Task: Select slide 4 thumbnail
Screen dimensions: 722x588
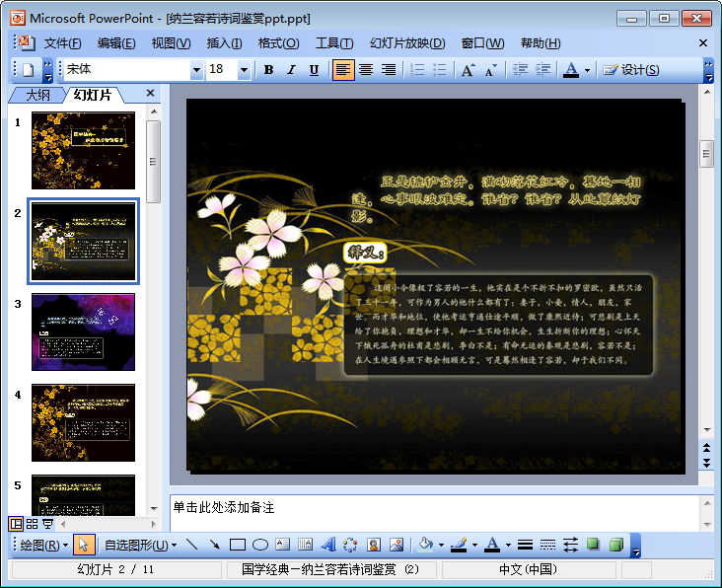Action: tap(83, 422)
